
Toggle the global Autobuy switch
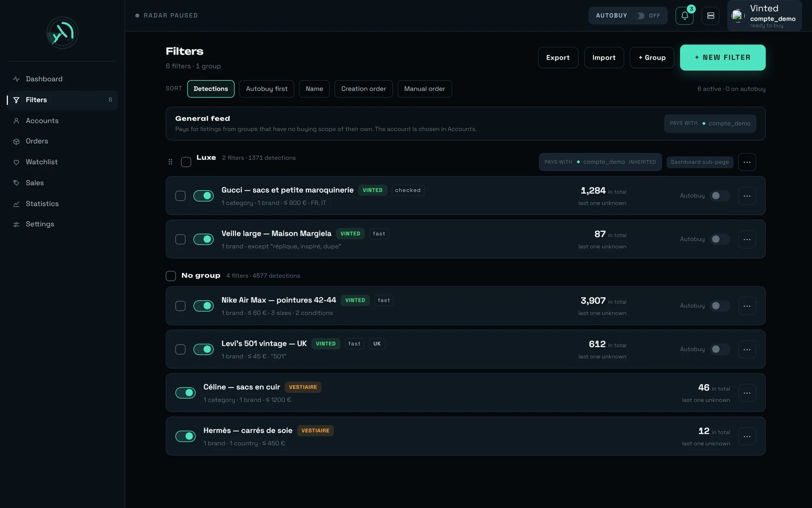point(640,16)
